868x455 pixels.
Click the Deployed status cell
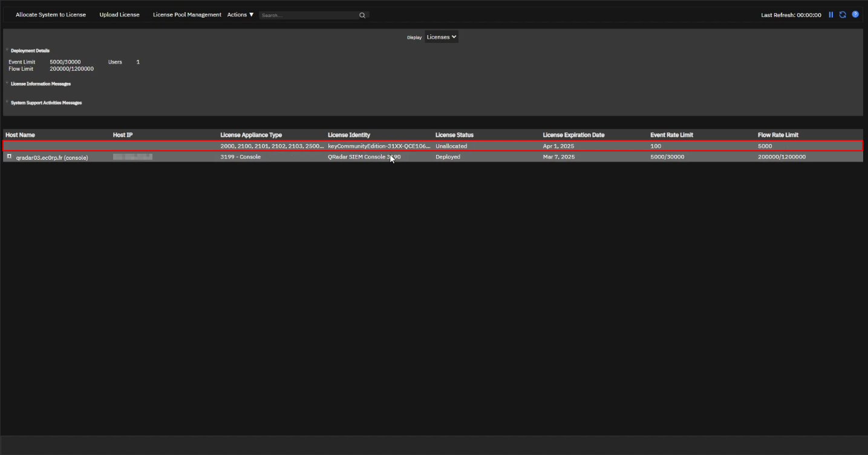448,157
